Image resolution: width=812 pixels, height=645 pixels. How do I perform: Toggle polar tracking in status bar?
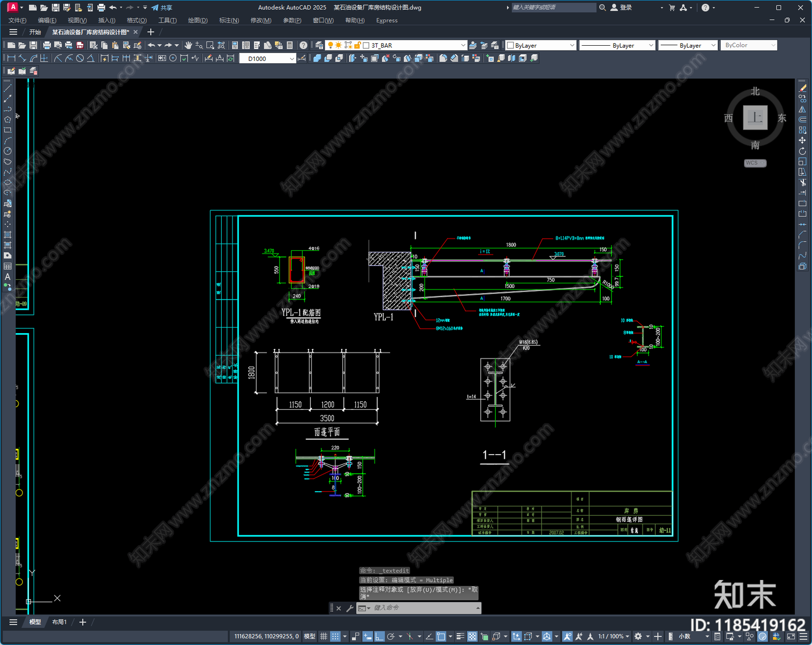[x=391, y=636]
